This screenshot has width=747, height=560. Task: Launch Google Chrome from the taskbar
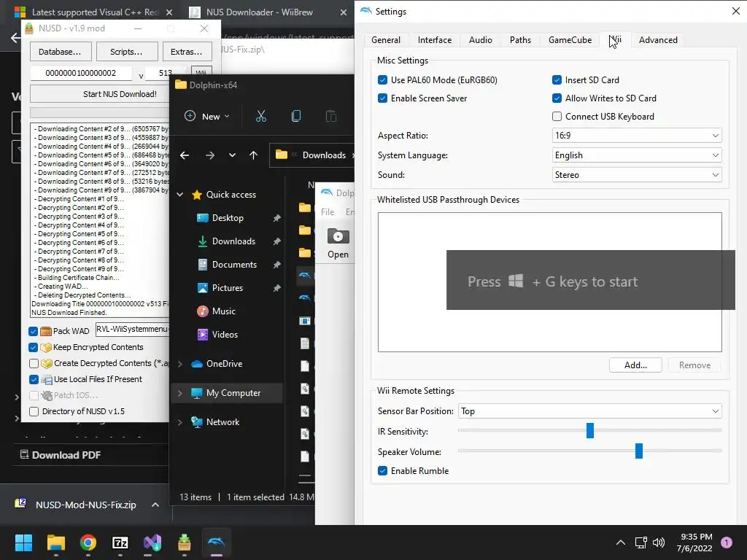[x=88, y=542]
